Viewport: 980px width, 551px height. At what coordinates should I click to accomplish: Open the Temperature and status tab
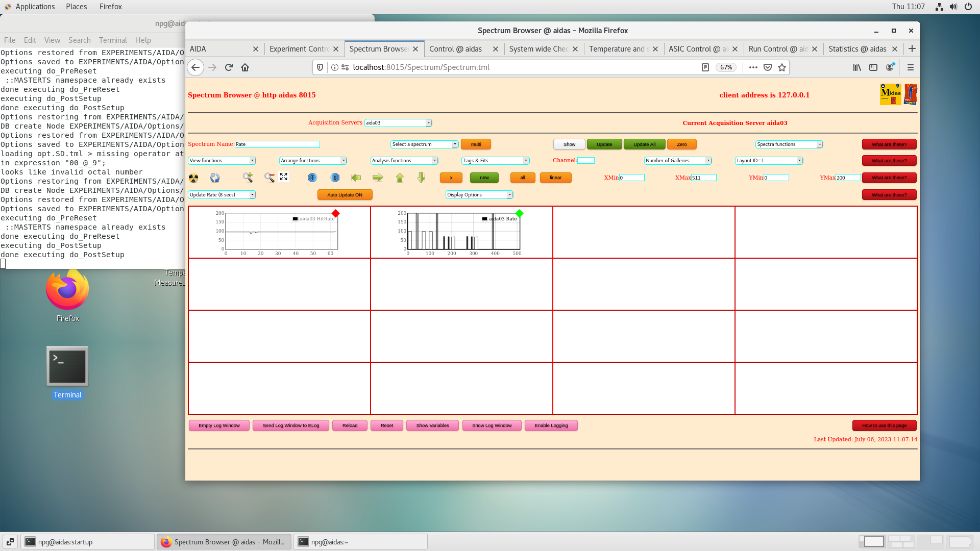click(618, 49)
